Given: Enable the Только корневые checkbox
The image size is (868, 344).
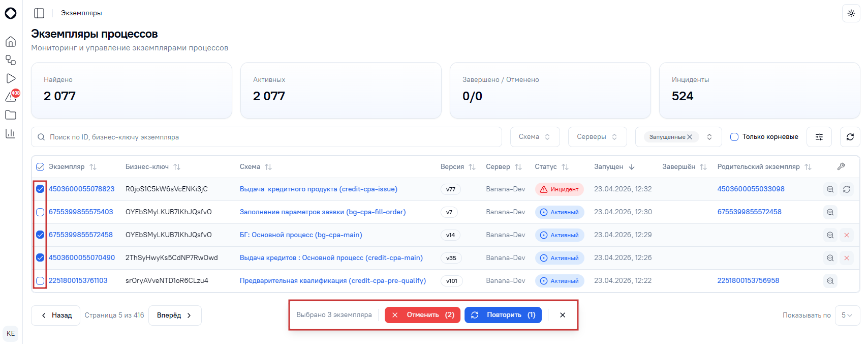Looking at the screenshot, I should tap(734, 137).
